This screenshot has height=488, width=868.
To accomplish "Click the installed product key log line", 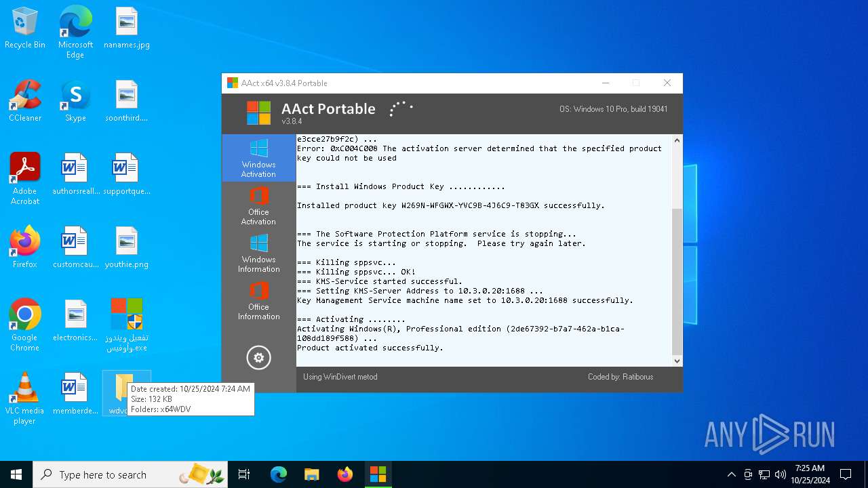I will (x=451, y=205).
